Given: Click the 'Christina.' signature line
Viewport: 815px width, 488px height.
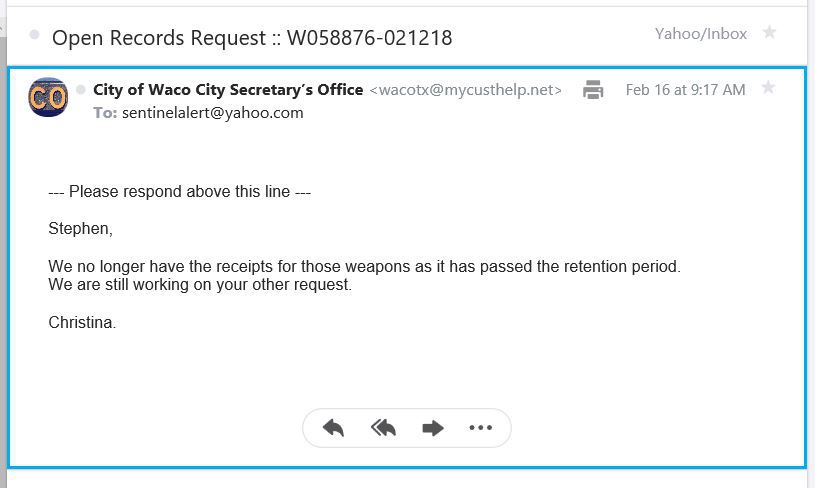Looking at the screenshot, I should pyautogui.click(x=83, y=322).
